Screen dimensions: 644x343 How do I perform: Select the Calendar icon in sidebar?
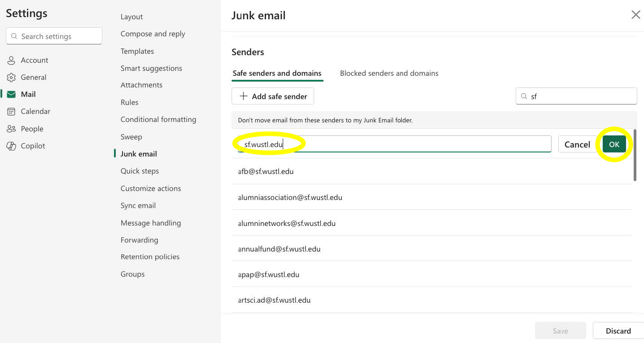pyautogui.click(x=11, y=111)
